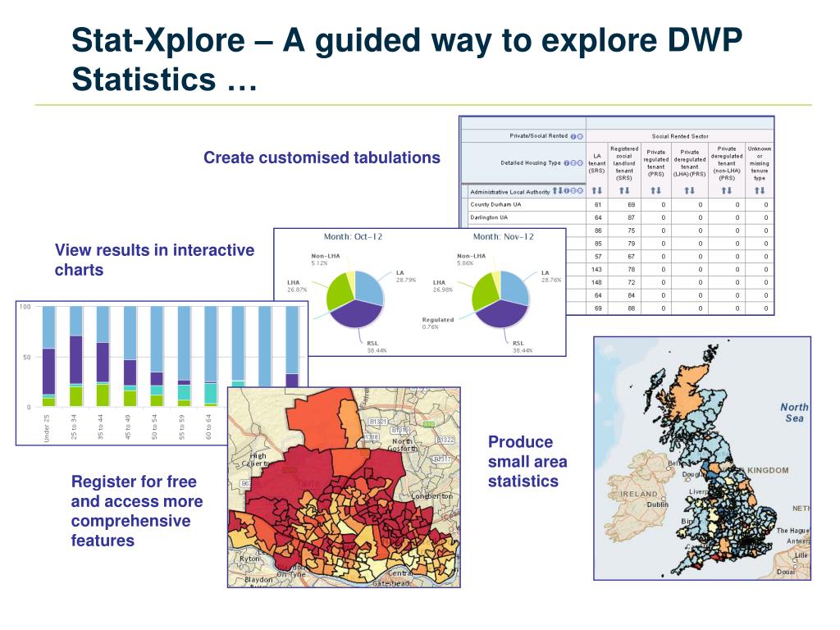
Task: Click the Registered social landlord tenant header
Action: click(x=624, y=163)
